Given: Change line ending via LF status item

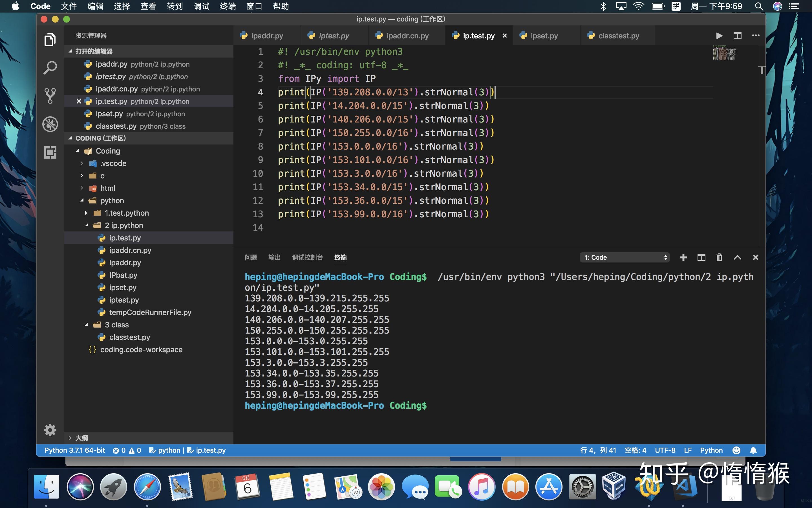Looking at the screenshot, I should click(x=687, y=450).
